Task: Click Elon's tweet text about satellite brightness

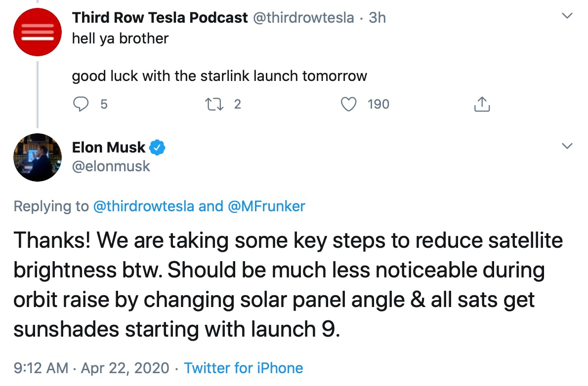Action: pos(287,285)
